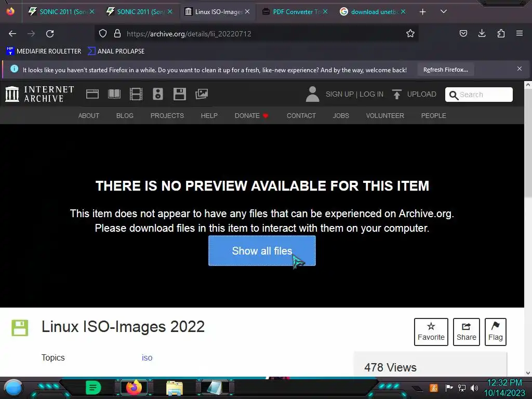Screen dimensions: 532x399
Task: Open the PEOPLE menu item
Action: pyautogui.click(x=434, y=116)
